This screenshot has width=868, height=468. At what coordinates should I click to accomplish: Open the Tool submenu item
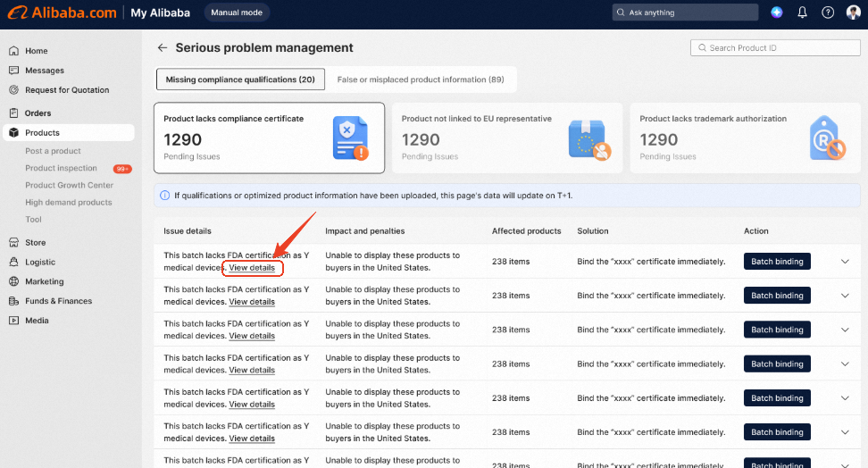[33, 220]
